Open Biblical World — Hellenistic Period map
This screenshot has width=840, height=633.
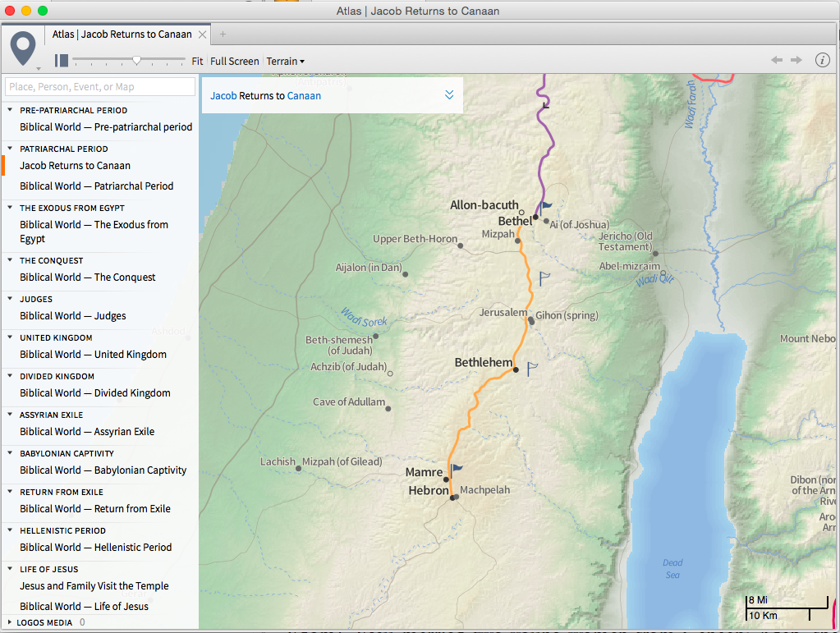[x=95, y=547]
